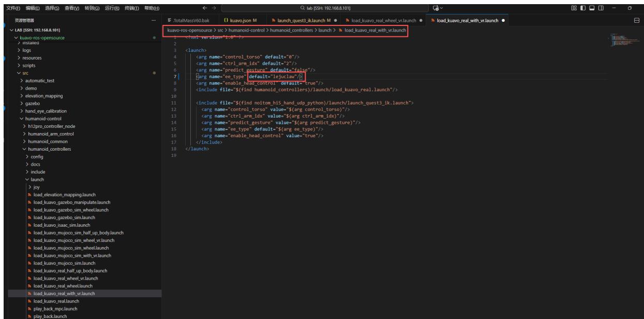Click the braces icon on kuavo.json tab
Image resolution: width=644 pixels, height=319 pixels.
(x=227, y=20)
